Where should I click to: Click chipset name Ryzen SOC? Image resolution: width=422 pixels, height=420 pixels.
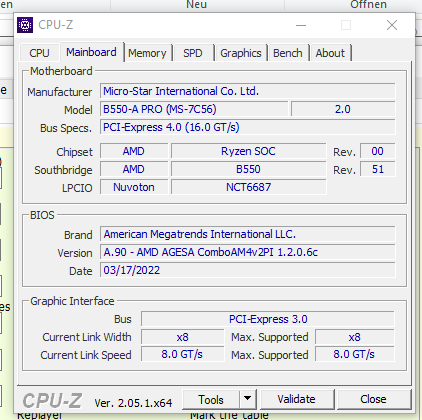point(249,151)
